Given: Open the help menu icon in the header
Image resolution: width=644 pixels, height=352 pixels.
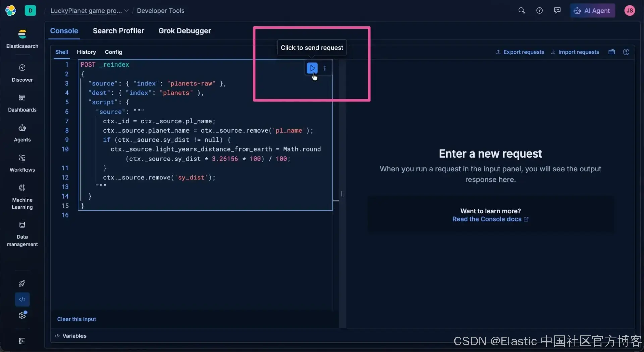Looking at the screenshot, I should (x=539, y=10).
